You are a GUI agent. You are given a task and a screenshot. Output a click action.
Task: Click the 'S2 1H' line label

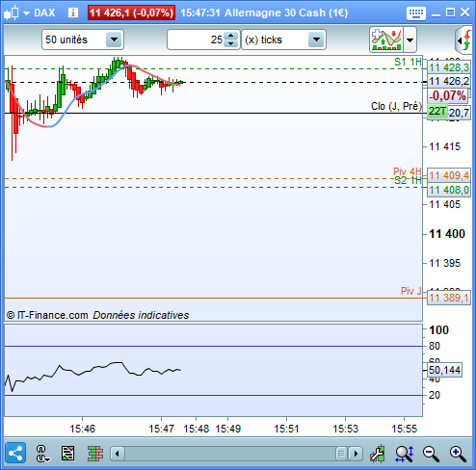point(408,181)
